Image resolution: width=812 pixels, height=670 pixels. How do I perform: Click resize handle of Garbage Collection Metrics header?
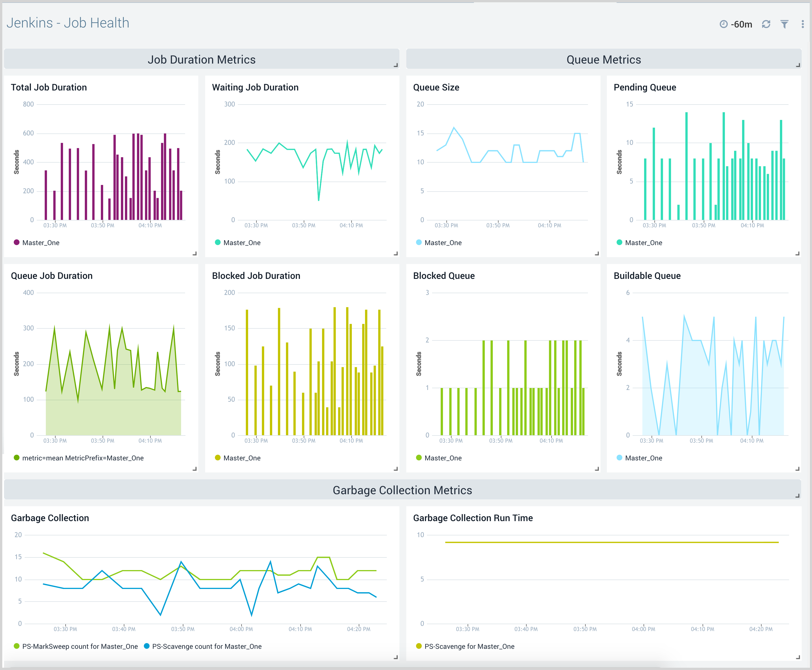tap(797, 496)
